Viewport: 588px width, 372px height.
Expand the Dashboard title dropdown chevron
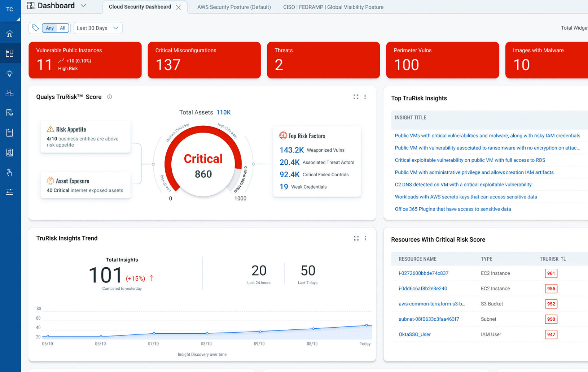(83, 6)
